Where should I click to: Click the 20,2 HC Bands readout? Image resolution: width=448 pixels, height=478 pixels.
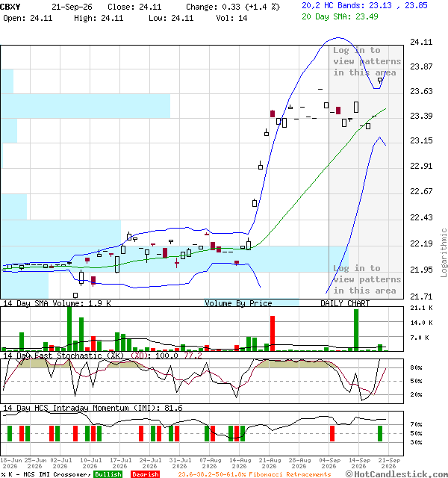[x=364, y=5]
